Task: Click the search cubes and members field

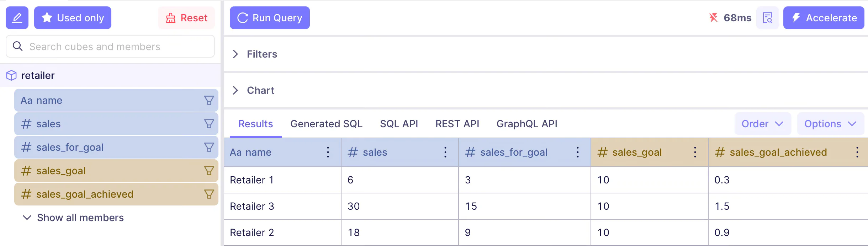Action: coord(110,47)
